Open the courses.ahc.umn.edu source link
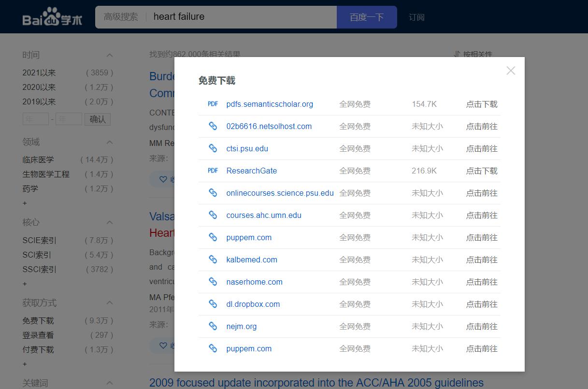Image resolution: width=588 pixels, height=389 pixels. click(x=263, y=215)
